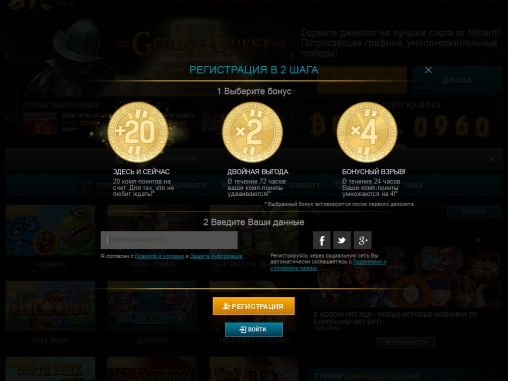Click the ВСЕ НОВОСТИ button

click(x=406, y=342)
